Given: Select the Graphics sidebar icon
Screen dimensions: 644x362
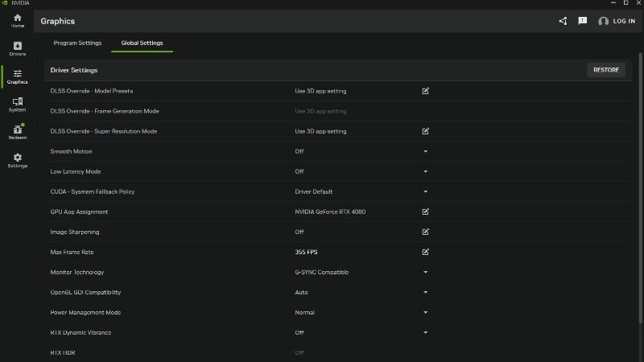Looking at the screenshot, I should click(x=17, y=76).
